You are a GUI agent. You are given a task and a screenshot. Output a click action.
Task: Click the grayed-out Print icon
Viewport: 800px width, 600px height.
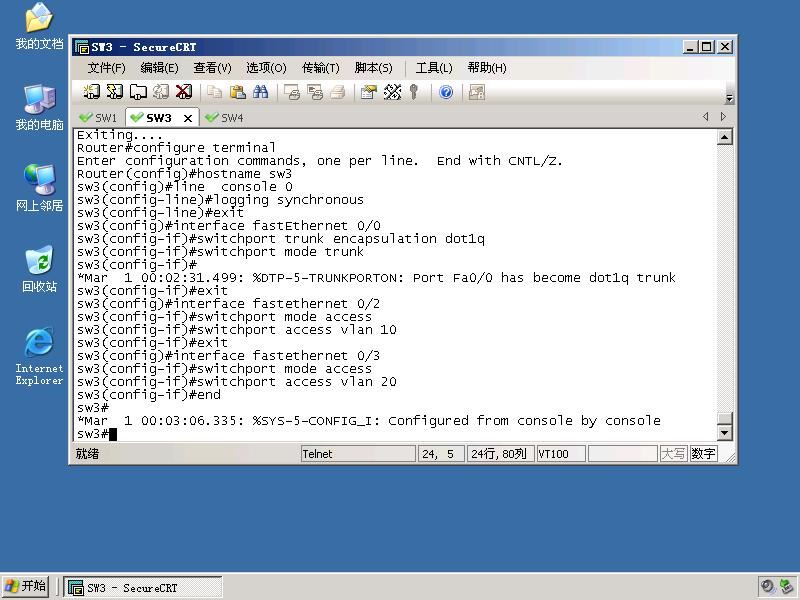tap(338, 92)
